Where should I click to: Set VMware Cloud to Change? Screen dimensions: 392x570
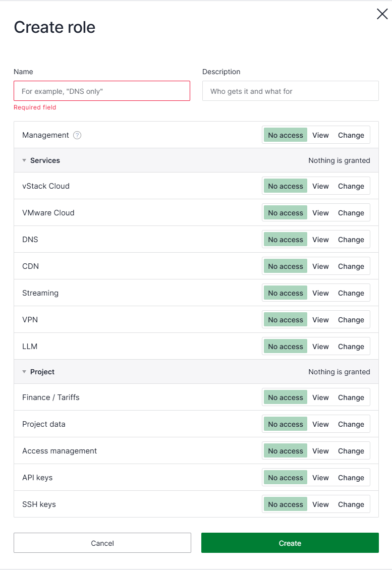pyautogui.click(x=351, y=213)
